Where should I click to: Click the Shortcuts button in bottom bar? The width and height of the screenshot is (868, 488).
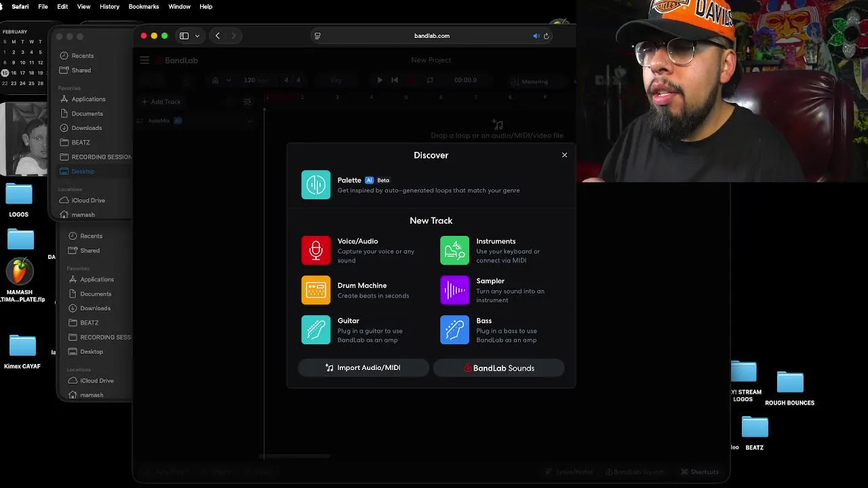700,472
